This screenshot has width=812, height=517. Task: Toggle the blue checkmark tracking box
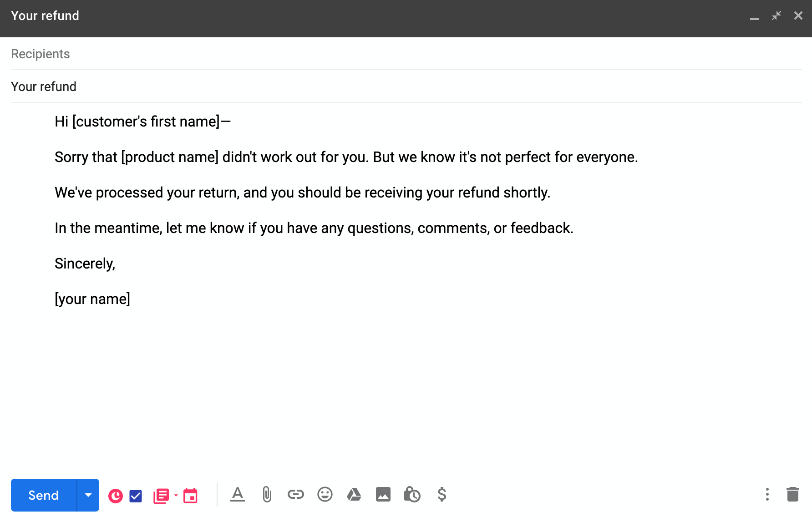(x=136, y=496)
